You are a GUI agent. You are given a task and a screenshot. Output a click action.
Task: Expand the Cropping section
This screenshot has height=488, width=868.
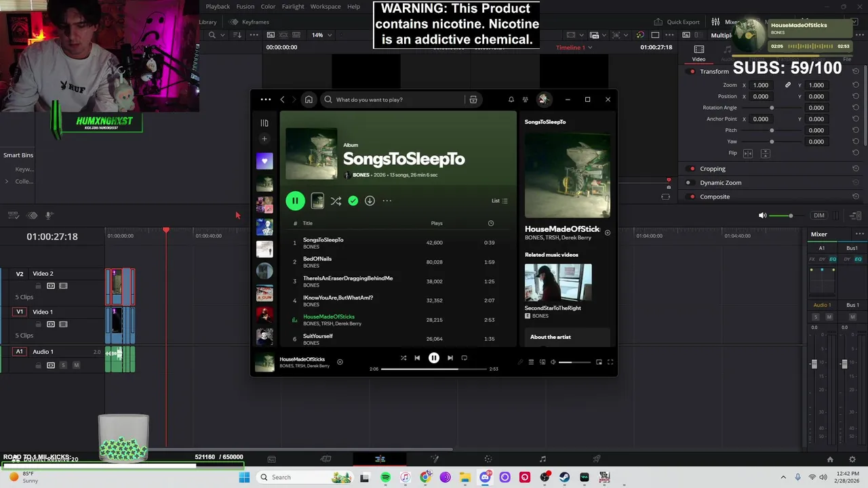tap(713, 169)
